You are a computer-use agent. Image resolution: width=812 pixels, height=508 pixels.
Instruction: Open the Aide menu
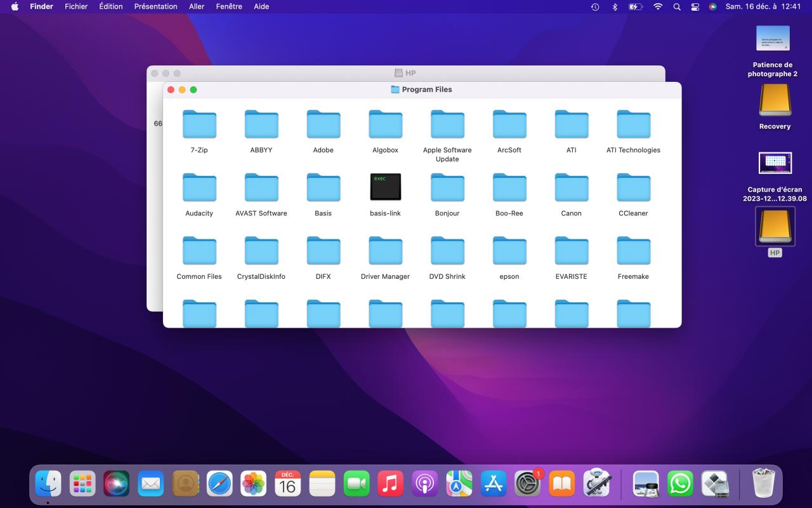[x=261, y=6]
